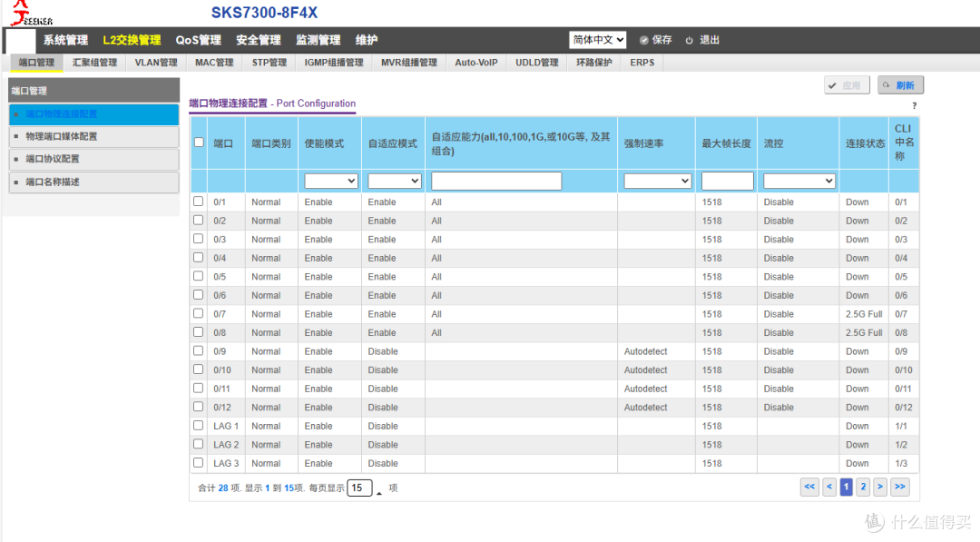The width and height of the screenshot is (980, 542).
Task: Select 端口名称描述 in the sidebar
Action: pos(94,182)
